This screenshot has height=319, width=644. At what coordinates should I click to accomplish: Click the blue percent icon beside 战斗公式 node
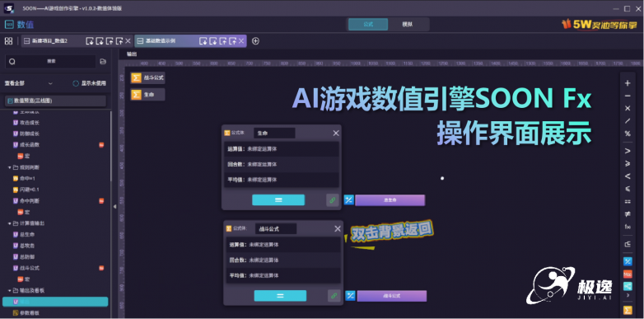click(350, 296)
